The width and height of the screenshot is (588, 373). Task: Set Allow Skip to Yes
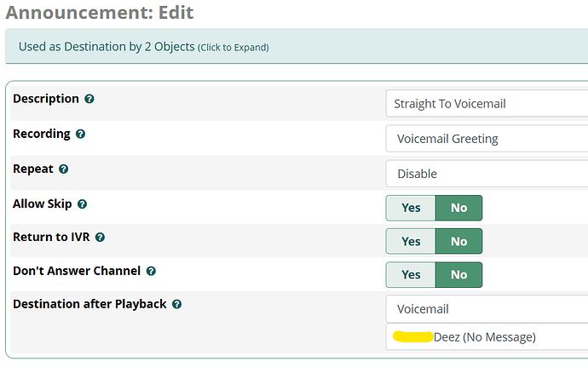point(411,208)
